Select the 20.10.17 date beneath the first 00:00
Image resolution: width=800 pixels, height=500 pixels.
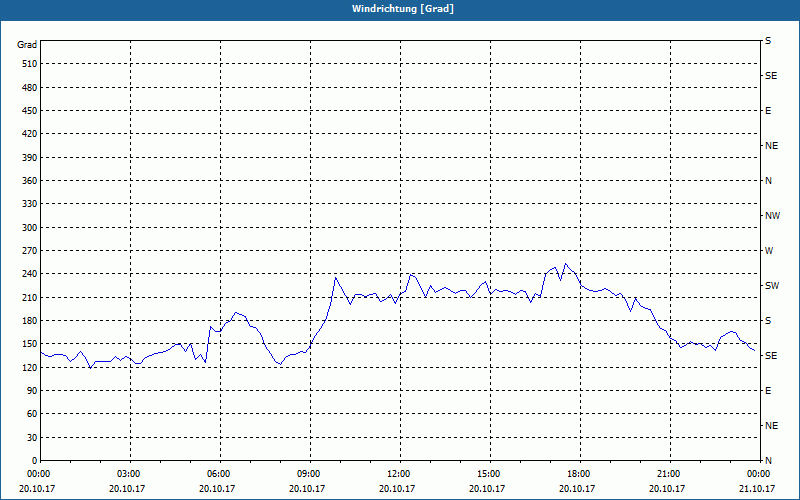(x=37, y=489)
